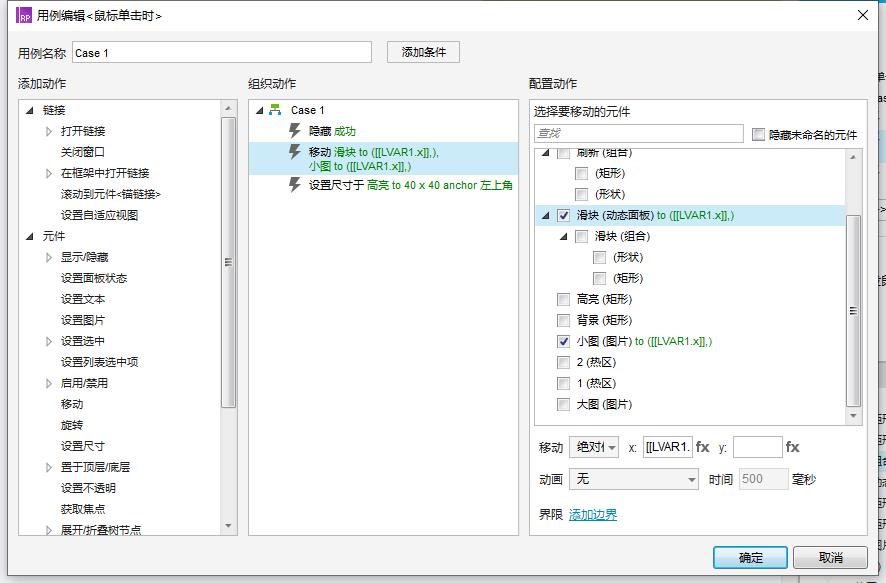Image resolution: width=886 pixels, height=583 pixels.
Task: Click the 用例名称 input field
Action: click(x=222, y=52)
